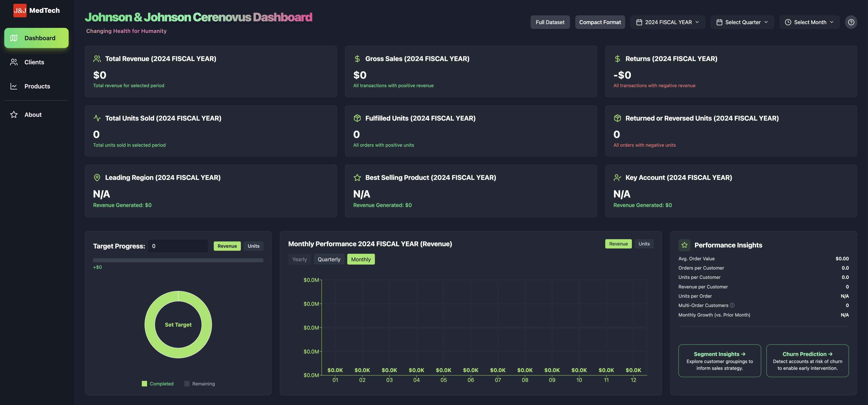Screen dimensions: 868x405
Task: Open the Select Month dropdown
Action: click(809, 22)
